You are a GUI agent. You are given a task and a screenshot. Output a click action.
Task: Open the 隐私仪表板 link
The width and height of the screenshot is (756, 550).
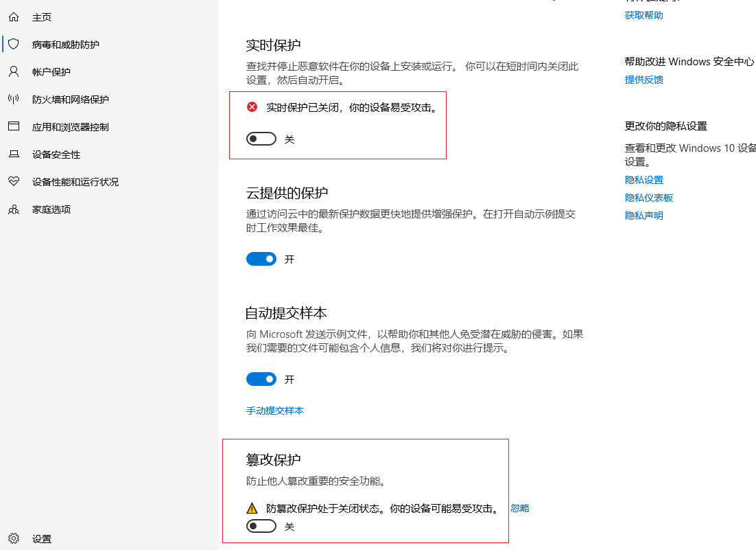648,198
